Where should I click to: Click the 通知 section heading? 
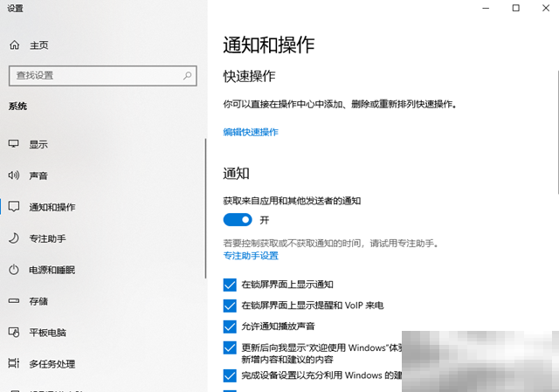(236, 174)
